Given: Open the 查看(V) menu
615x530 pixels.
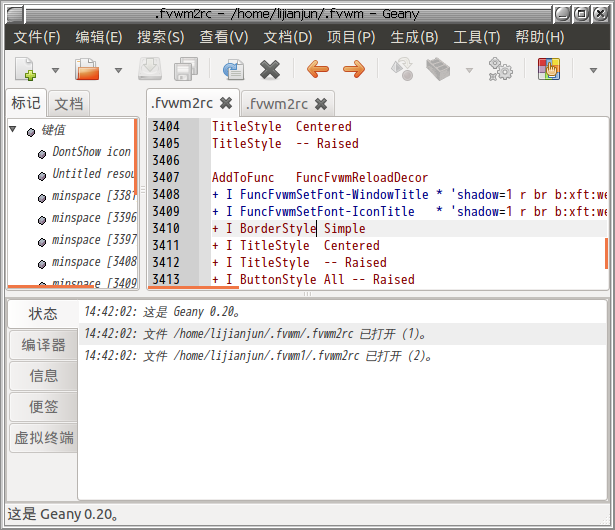Looking at the screenshot, I should (224, 37).
